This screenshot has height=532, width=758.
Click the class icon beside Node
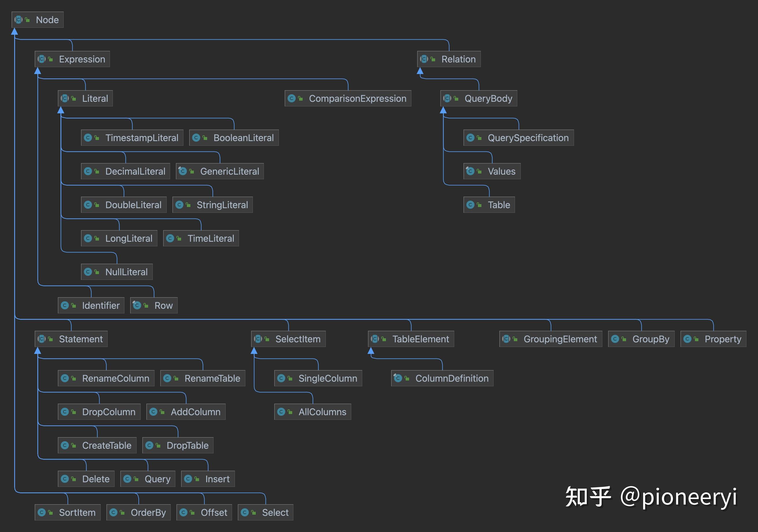tap(18, 19)
